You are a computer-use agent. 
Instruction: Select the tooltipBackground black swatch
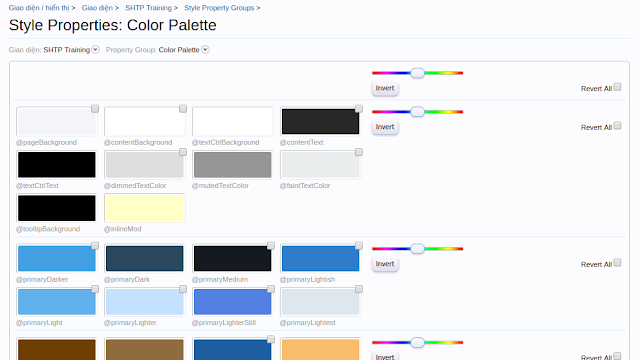(x=57, y=208)
